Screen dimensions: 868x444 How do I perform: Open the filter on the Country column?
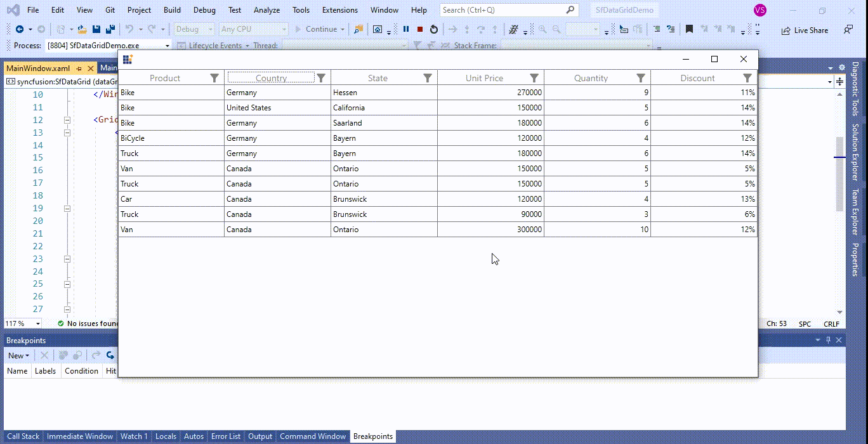point(320,77)
